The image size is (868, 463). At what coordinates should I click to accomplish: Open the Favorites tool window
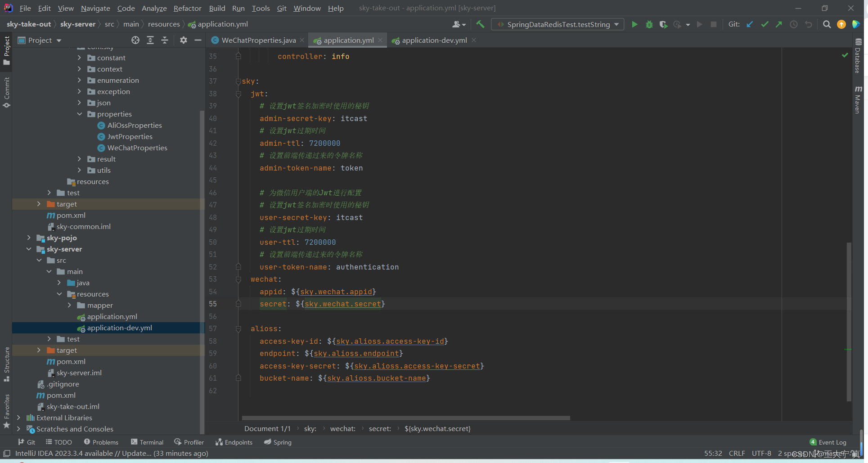[x=6, y=411]
